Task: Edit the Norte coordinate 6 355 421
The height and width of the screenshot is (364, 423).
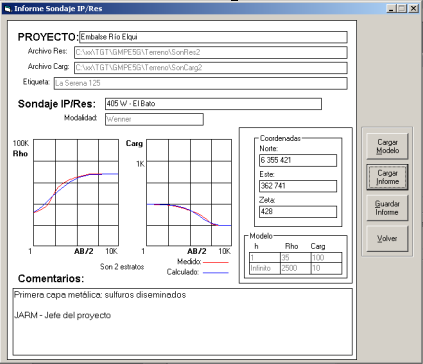Action: point(298,160)
